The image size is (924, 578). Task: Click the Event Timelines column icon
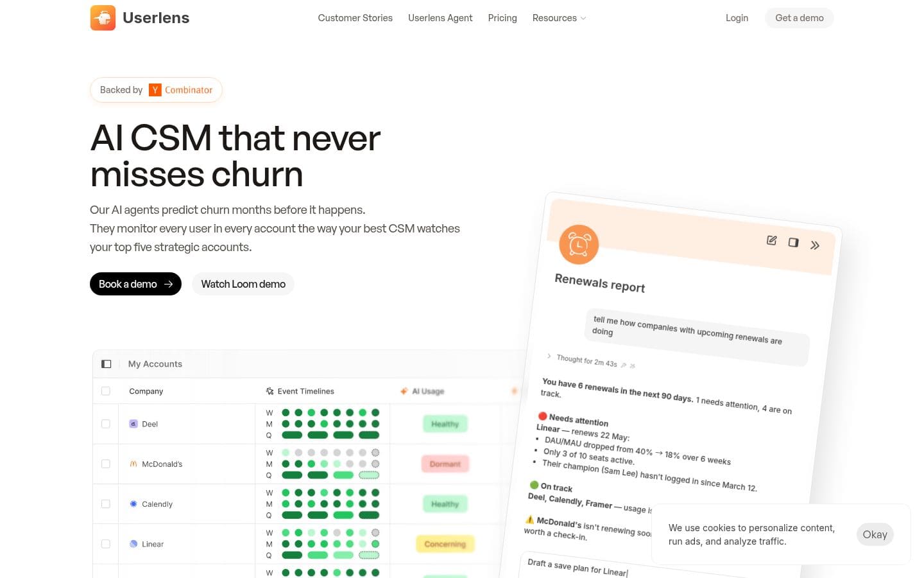269,391
